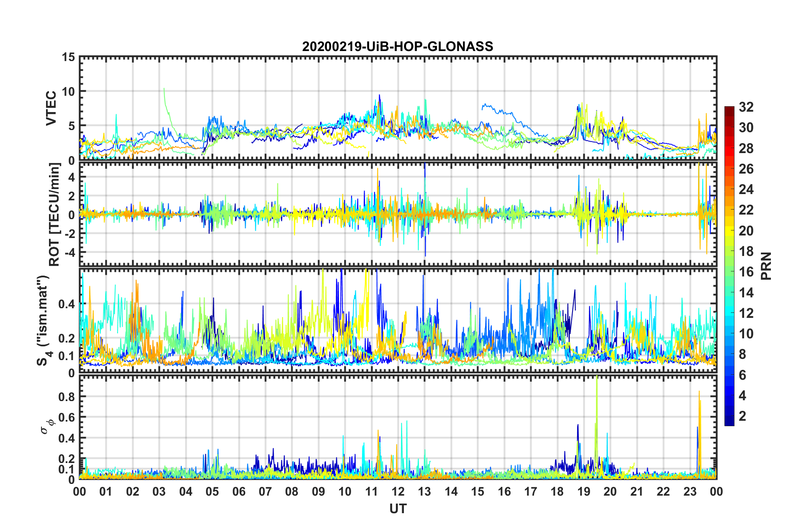Click colorbar tick label "32"
This screenshot has width=796, height=532.
pyautogui.click(x=746, y=107)
